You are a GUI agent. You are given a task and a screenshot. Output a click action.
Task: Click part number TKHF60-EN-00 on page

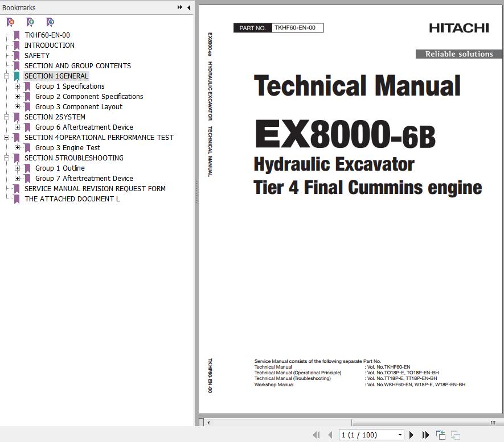click(295, 28)
